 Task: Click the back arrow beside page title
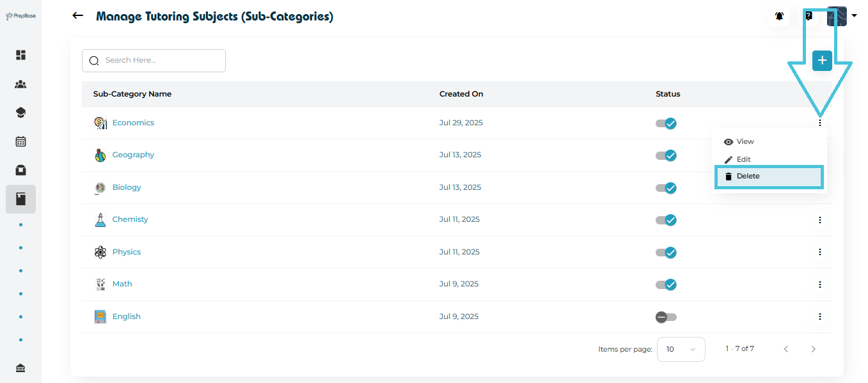tap(78, 16)
